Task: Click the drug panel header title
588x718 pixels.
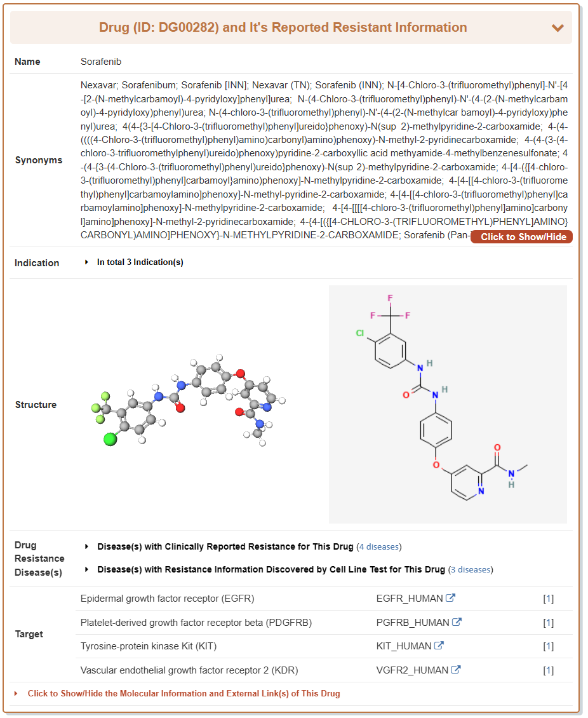Action: (283, 28)
